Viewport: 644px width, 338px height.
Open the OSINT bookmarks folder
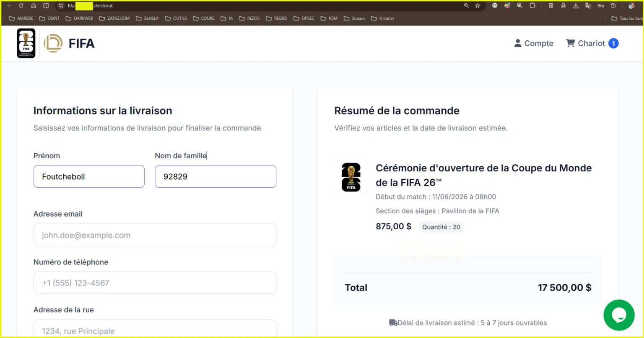[x=49, y=18]
